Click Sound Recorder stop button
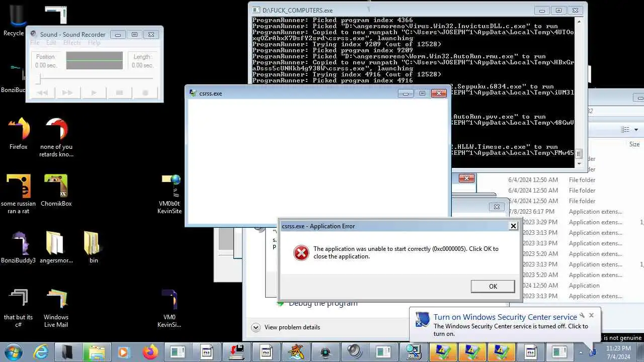644x362 pixels. (119, 93)
